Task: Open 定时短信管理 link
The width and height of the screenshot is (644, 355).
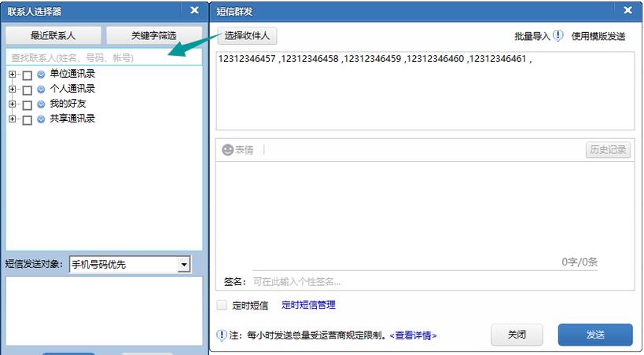Action: pyautogui.click(x=308, y=305)
